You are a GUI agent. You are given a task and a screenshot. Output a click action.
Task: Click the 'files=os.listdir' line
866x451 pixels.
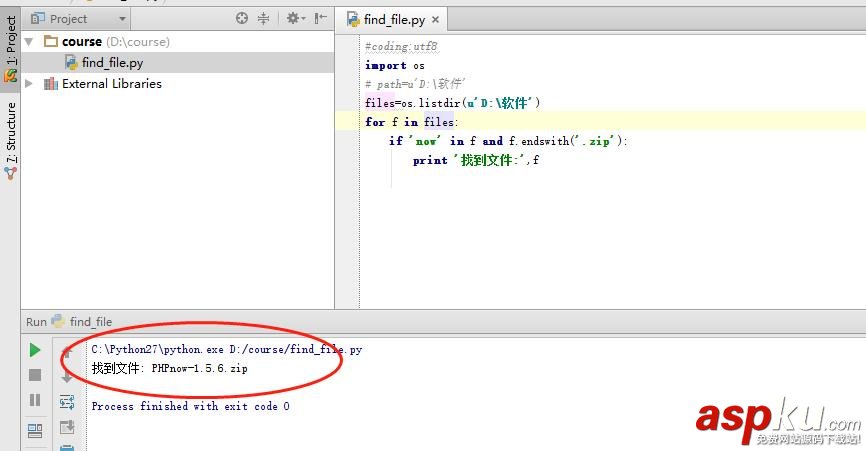coord(452,103)
